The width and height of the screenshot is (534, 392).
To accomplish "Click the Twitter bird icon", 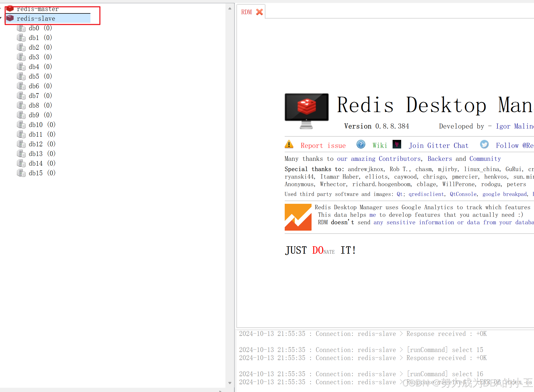I will pos(484,144).
